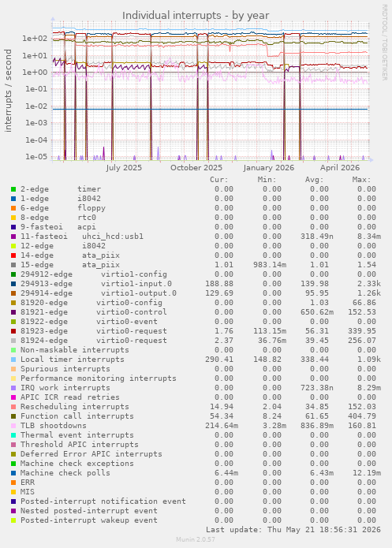Click the blue Machine check polls swatch
Viewport: 392px width, 548px height.
(13, 473)
